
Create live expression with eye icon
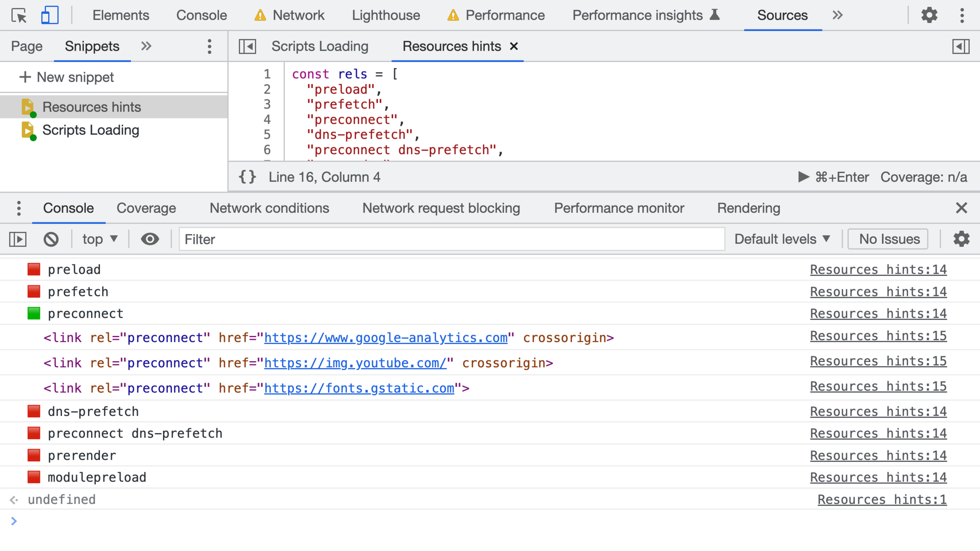click(150, 239)
